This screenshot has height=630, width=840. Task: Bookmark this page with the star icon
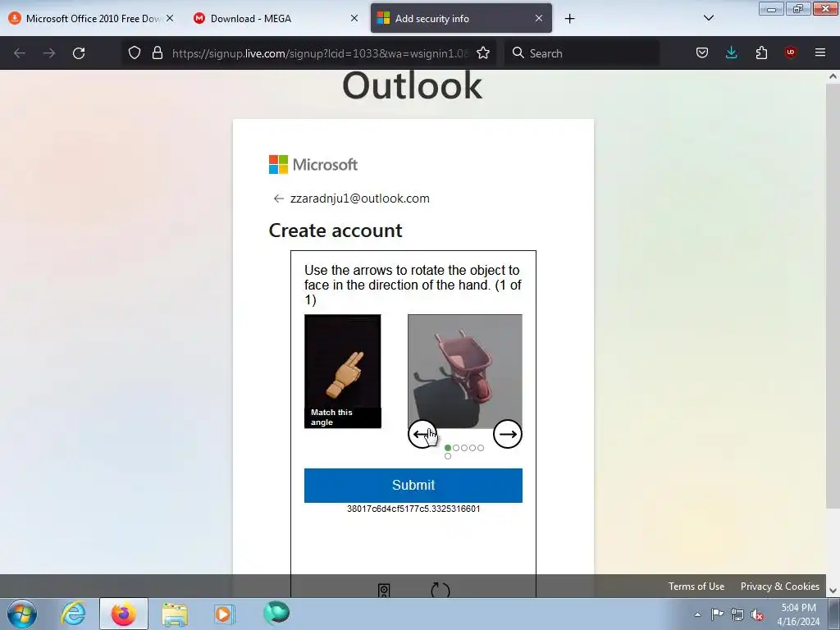[x=483, y=52]
